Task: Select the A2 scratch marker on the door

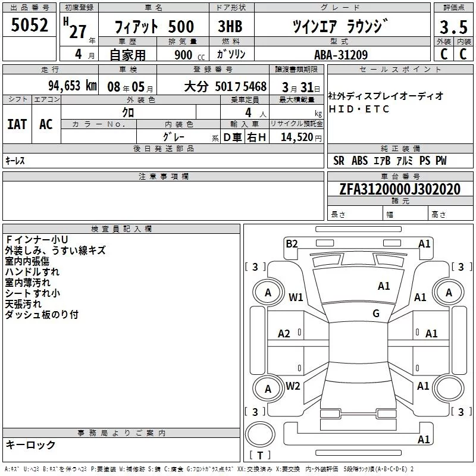Action: pyautogui.click(x=284, y=334)
